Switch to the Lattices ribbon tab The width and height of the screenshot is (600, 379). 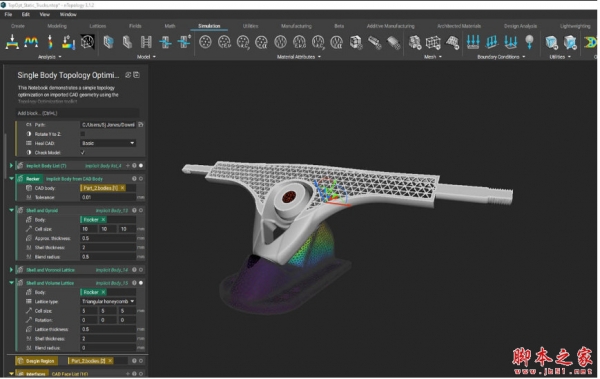tap(98, 26)
